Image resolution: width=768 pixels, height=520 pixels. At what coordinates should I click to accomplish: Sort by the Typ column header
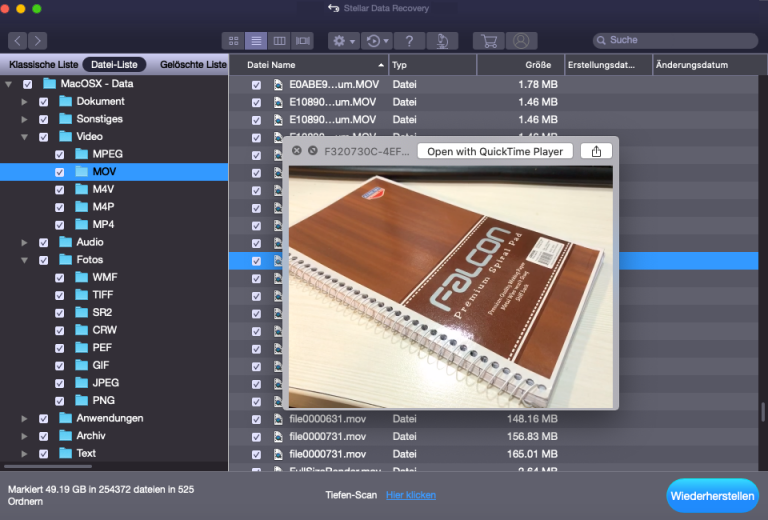tap(433, 65)
